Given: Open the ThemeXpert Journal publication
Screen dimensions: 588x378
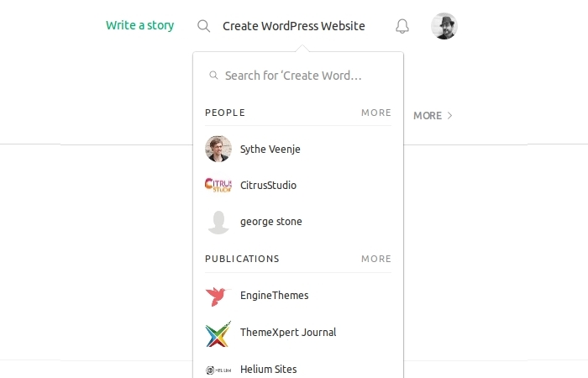Looking at the screenshot, I should coord(288,333).
